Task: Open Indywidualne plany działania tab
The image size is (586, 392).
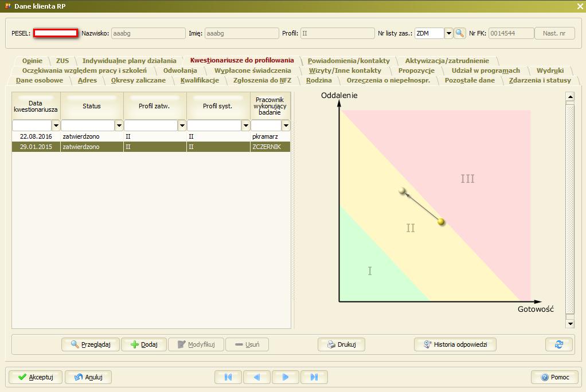Action: coord(130,61)
